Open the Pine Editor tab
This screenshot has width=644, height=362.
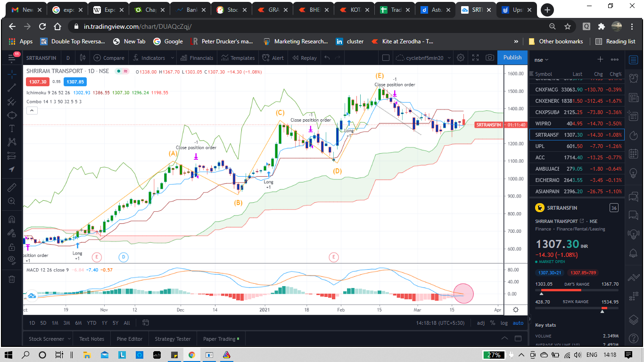coord(130,338)
